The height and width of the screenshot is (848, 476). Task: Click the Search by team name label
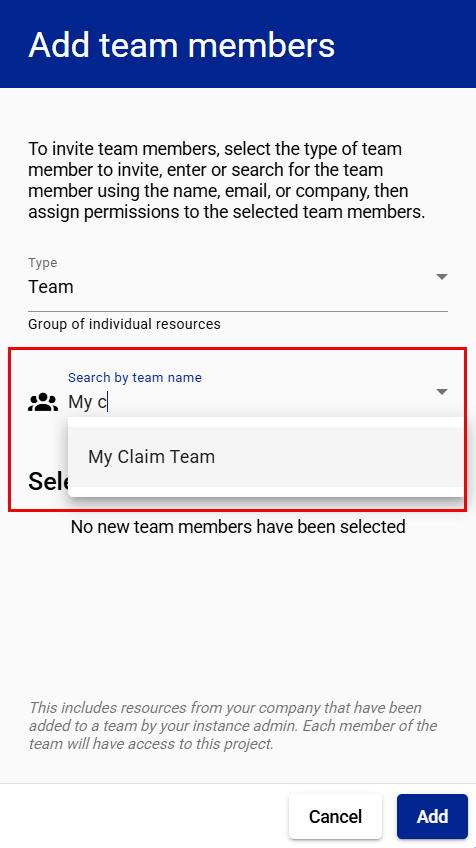coord(135,377)
